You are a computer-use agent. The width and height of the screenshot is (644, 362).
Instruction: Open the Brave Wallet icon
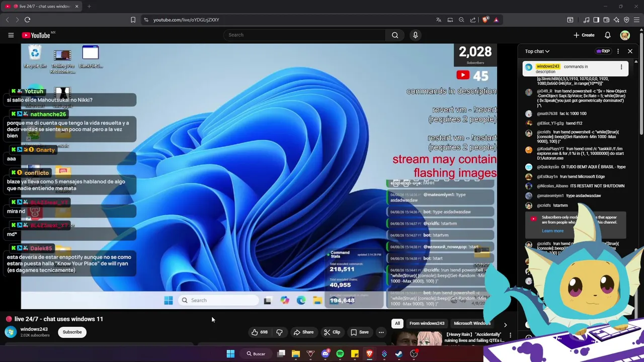606,20
